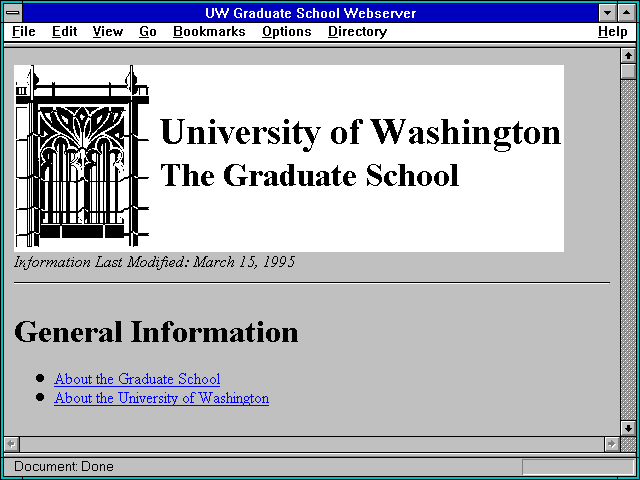Click the horizontal scrollbar left arrow

point(11,444)
